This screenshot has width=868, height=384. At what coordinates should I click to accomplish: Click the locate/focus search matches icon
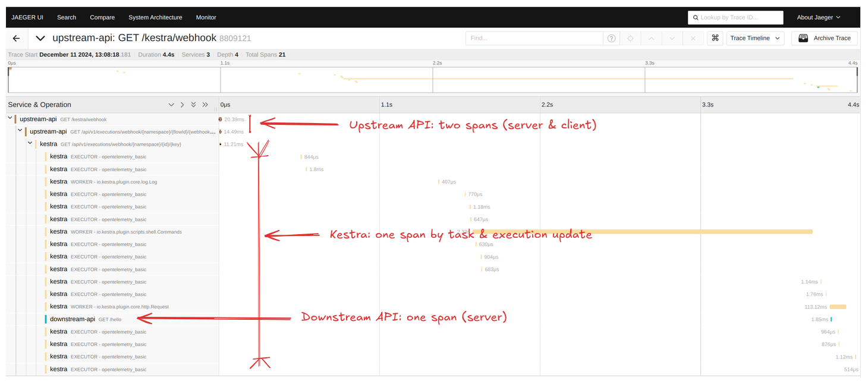[630, 38]
